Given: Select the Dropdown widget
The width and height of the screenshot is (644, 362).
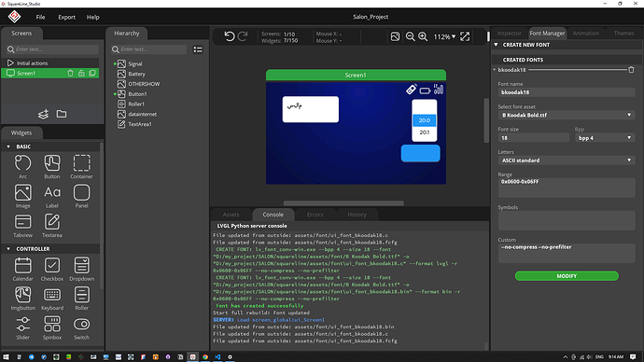Looking at the screenshot, I should [81, 270].
